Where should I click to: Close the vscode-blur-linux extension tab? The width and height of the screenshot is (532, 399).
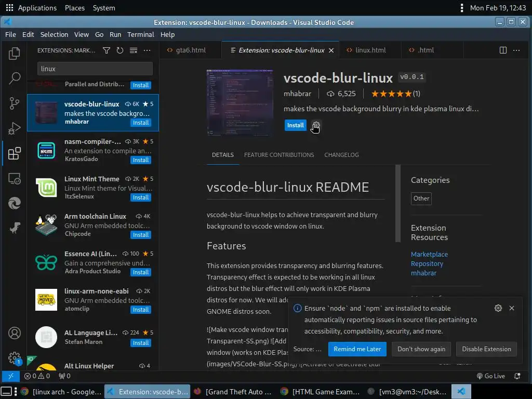[x=331, y=50]
